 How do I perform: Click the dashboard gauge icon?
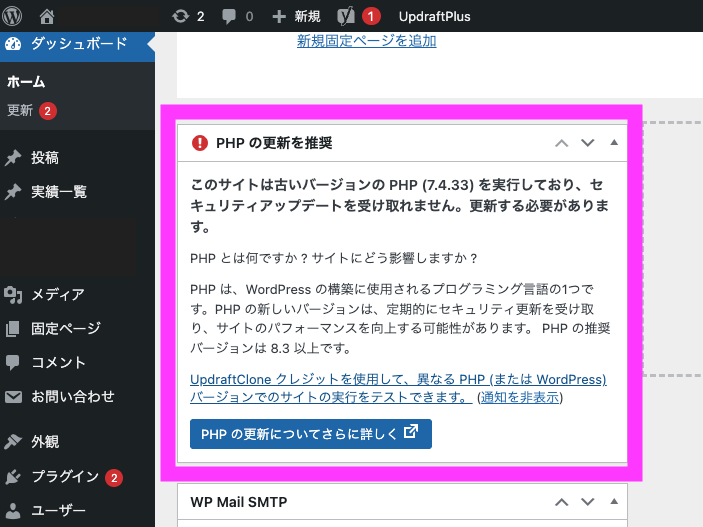pos(13,44)
